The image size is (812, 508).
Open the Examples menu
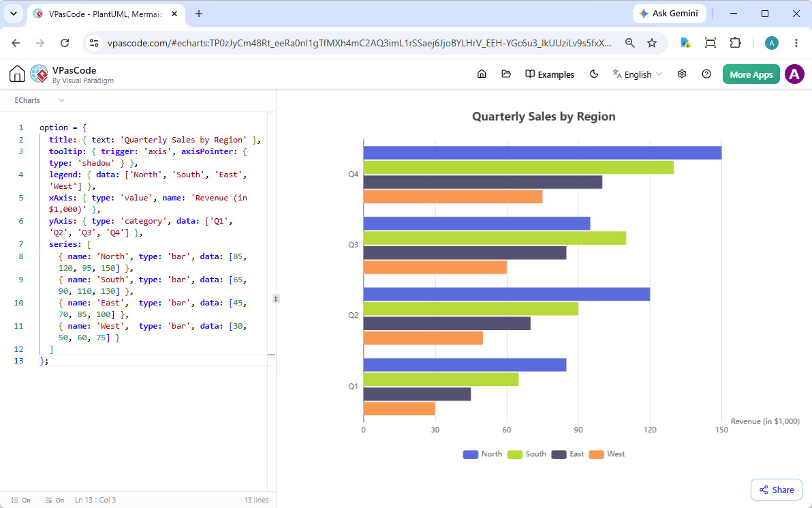(550, 74)
